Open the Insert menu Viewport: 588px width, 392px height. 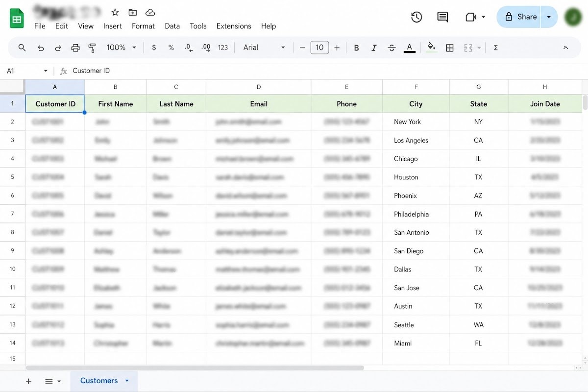click(113, 26)
